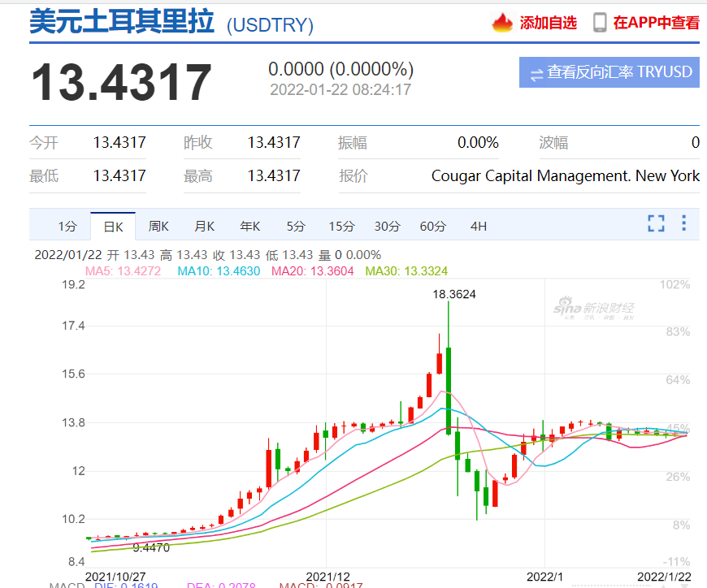
Task: Switch to the 1分 chart tab
Action: click(x=67, y=227)
